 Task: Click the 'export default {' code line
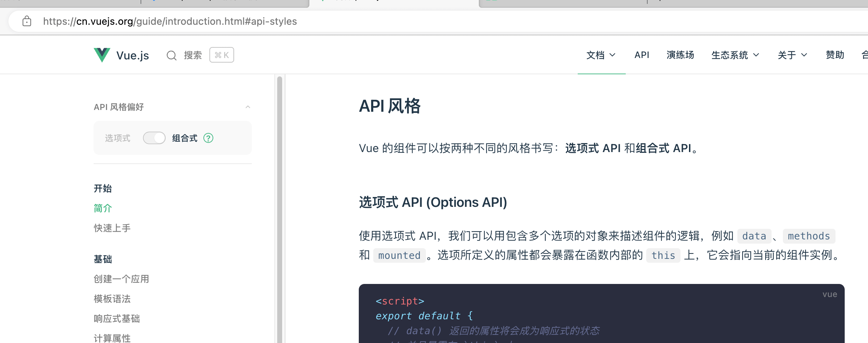point(424,316)
